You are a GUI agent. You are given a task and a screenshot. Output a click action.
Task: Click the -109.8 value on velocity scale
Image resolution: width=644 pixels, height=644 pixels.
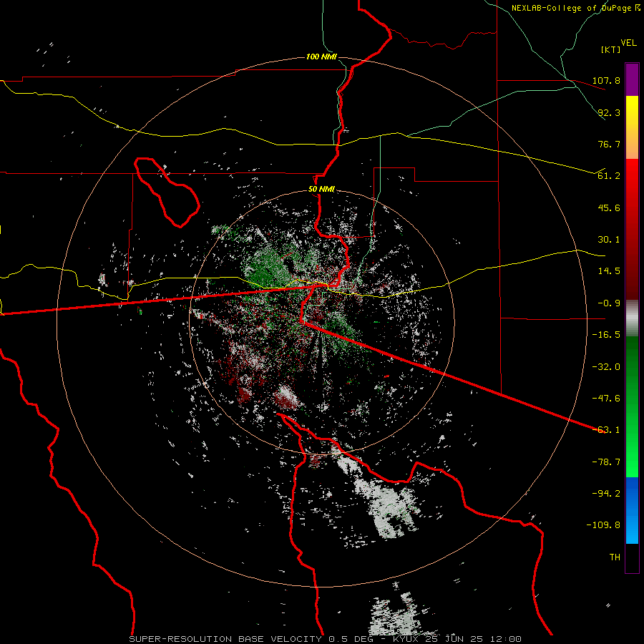point(603,525)
